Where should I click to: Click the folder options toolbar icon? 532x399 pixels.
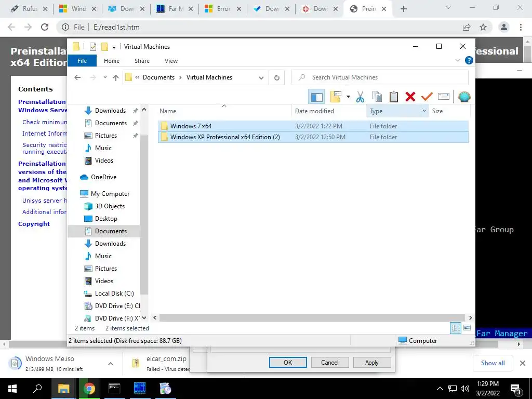[x=335, y=97]
